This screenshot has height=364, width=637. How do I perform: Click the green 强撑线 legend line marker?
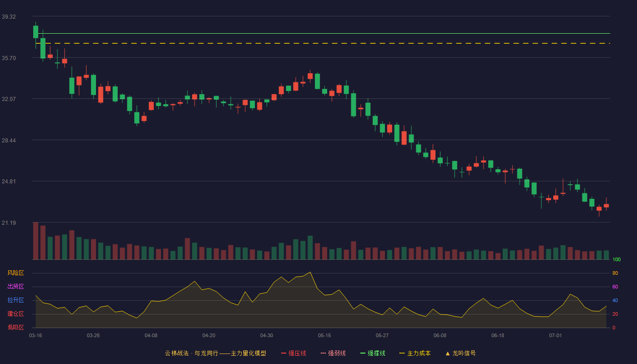click(x=363, y=353)
